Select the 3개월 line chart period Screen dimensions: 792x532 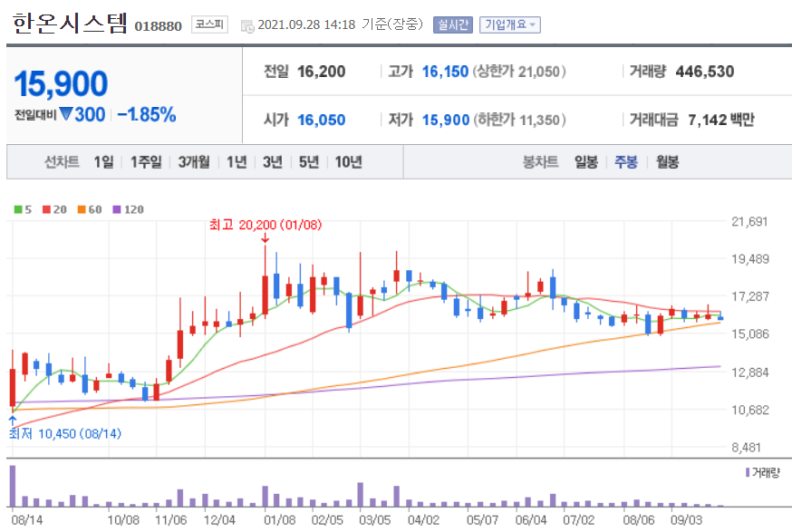point(194,162)
